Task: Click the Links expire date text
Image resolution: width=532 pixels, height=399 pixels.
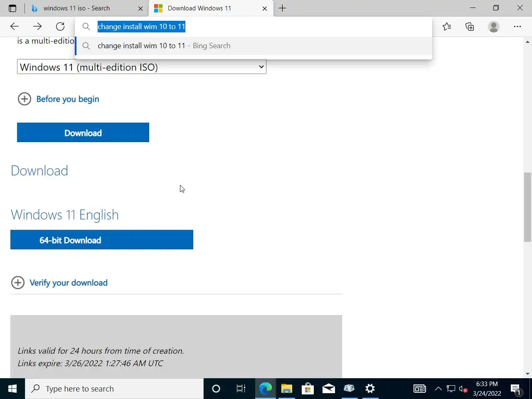Action: coord(90,363)
